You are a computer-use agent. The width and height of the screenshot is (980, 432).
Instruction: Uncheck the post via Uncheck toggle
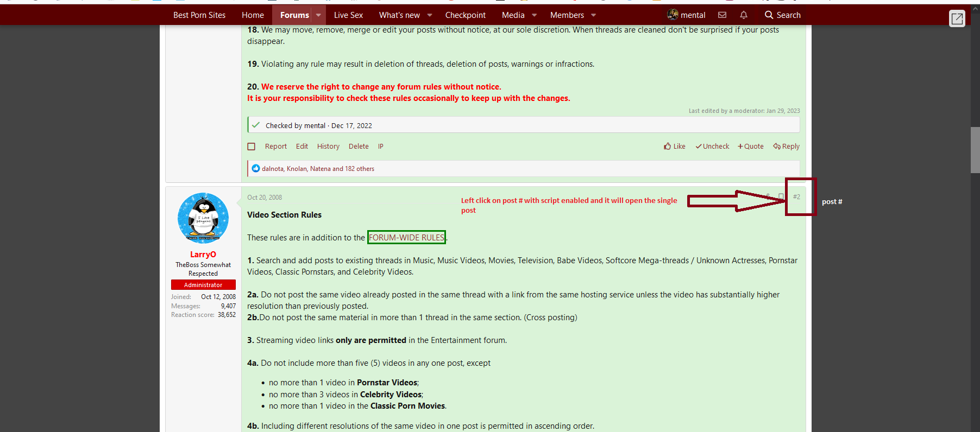pos(712,147)
